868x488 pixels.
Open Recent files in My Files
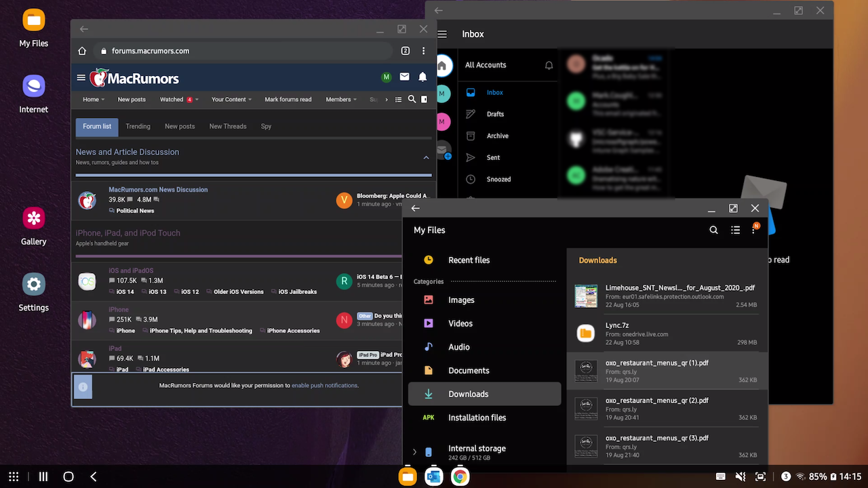pos(484,260)
